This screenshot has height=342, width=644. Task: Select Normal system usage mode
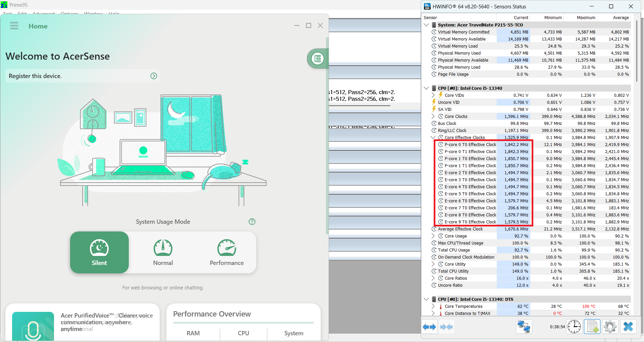coord(163,252)
